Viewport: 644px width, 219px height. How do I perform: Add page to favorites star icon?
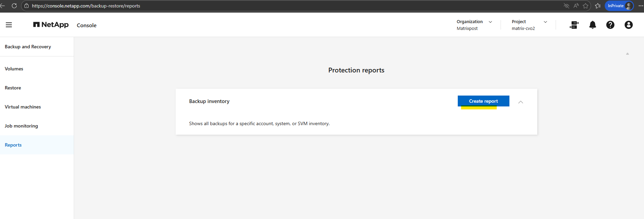585,6
